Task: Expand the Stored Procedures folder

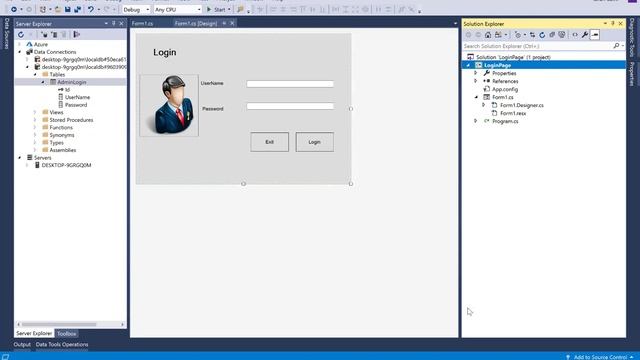Action: click(x=35, y=120)
